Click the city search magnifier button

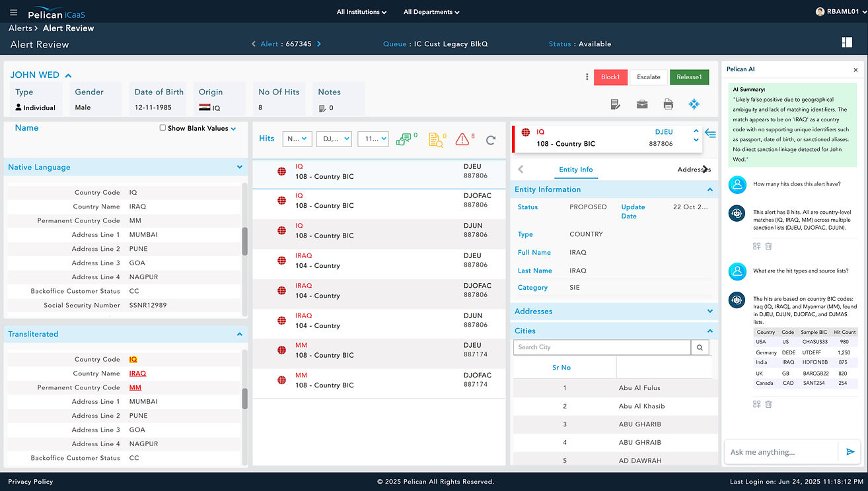pyautogui.click(x=700, y=347)
